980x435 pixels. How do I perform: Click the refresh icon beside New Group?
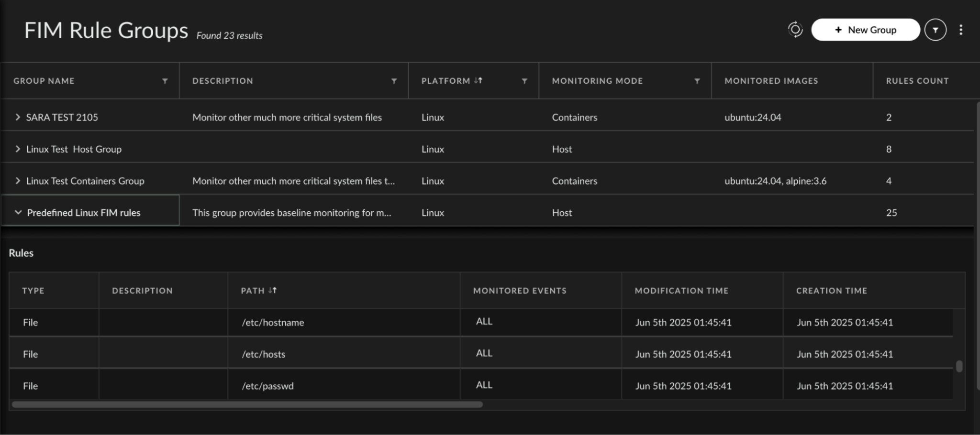(795, 30)
